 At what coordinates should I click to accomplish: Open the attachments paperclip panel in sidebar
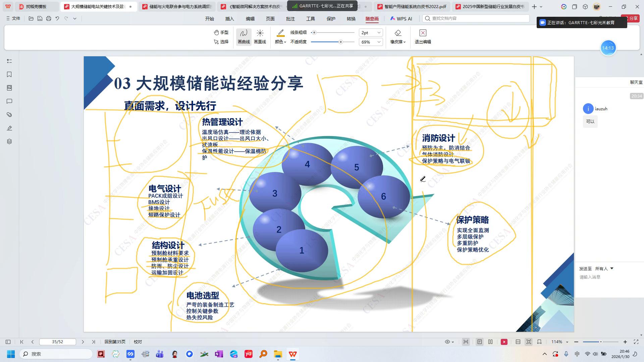point(9,115)
